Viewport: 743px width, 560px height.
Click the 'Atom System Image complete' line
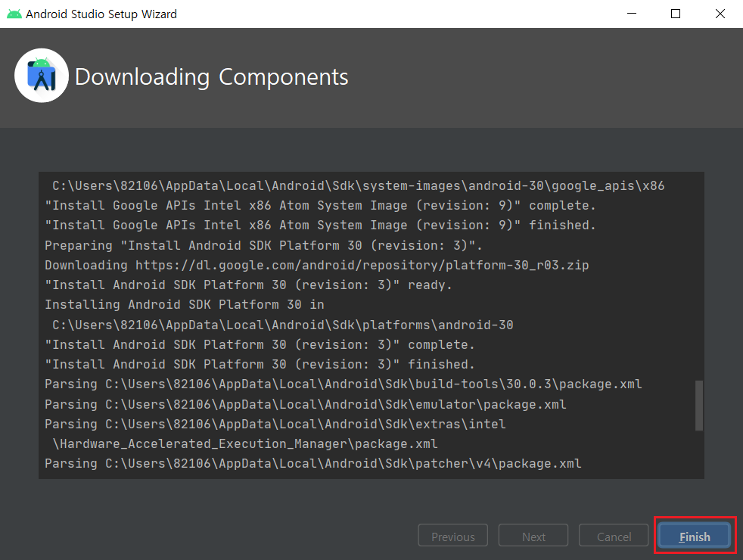pos(320,205)
